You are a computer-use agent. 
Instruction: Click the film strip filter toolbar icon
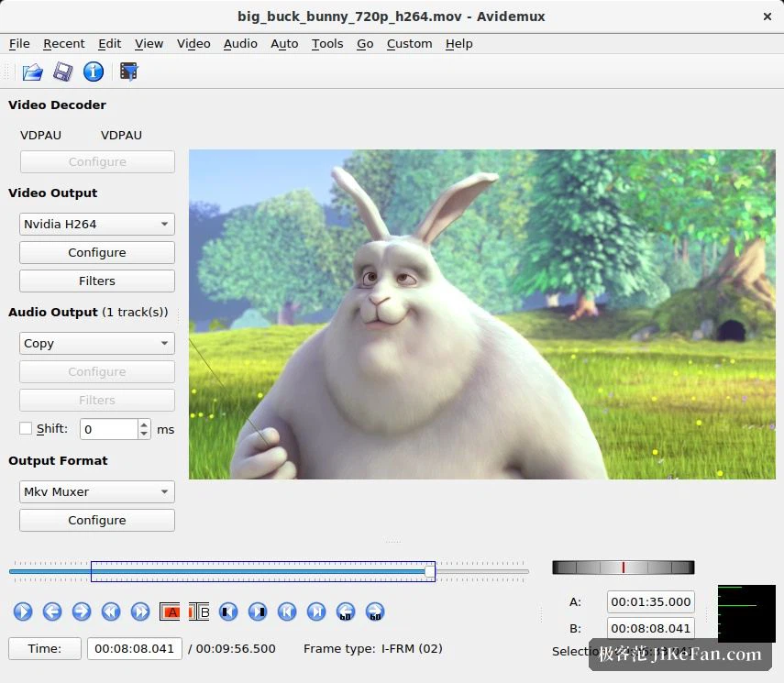click(x=128, y=72)
